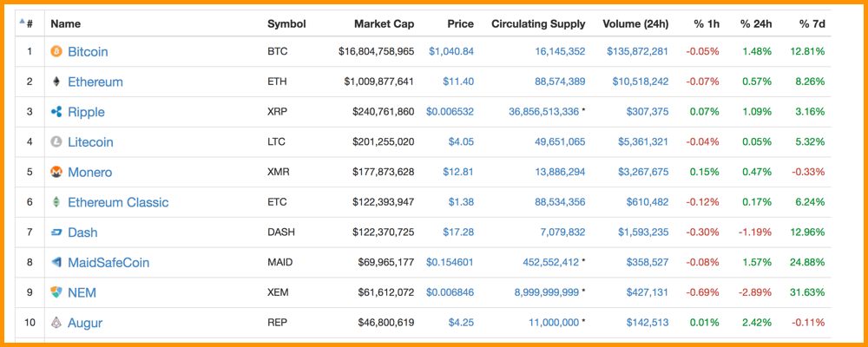
Task: Open the Ripple name link
Action: coord(86,112)
